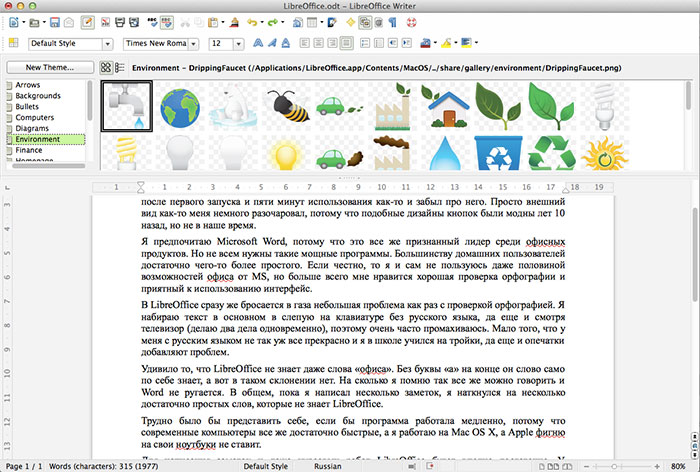Click the Print icon
700x472 pixels.
click(120, 22)
